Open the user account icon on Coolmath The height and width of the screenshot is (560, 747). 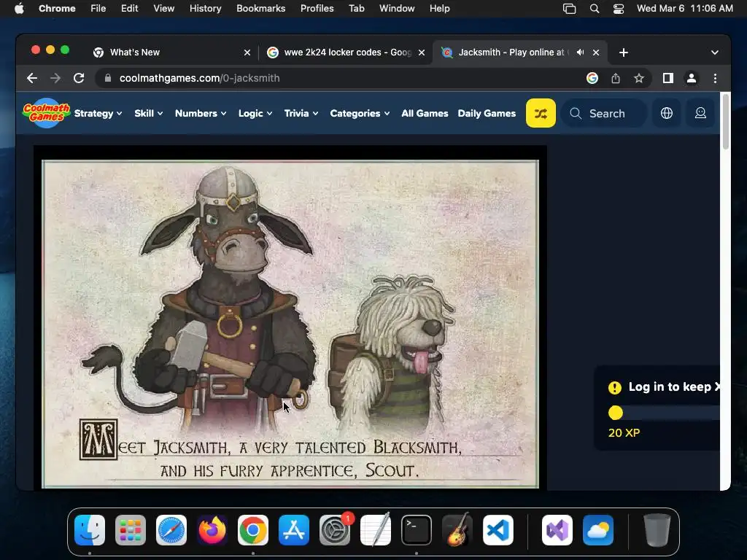click(x=700, y=113)
